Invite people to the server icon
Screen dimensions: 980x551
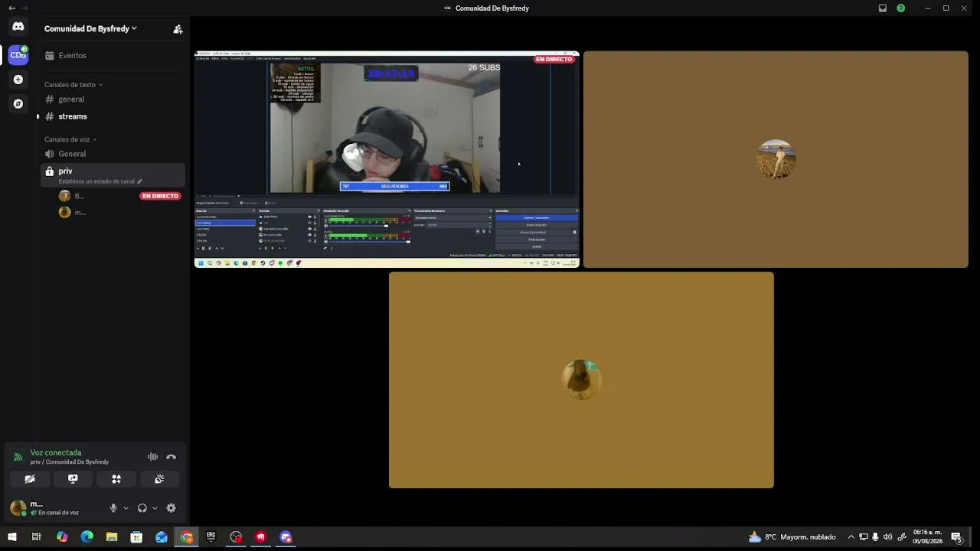click(178, 29)
